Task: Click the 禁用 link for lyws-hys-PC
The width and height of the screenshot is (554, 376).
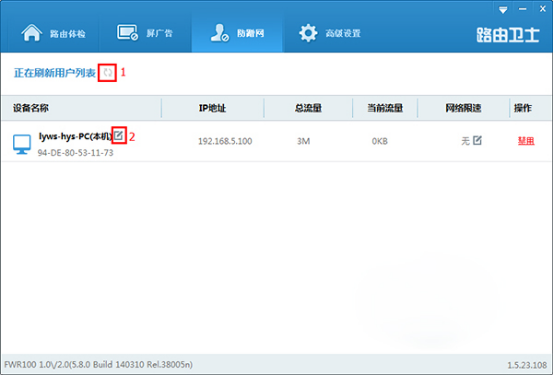Action: tap(526, 141)
